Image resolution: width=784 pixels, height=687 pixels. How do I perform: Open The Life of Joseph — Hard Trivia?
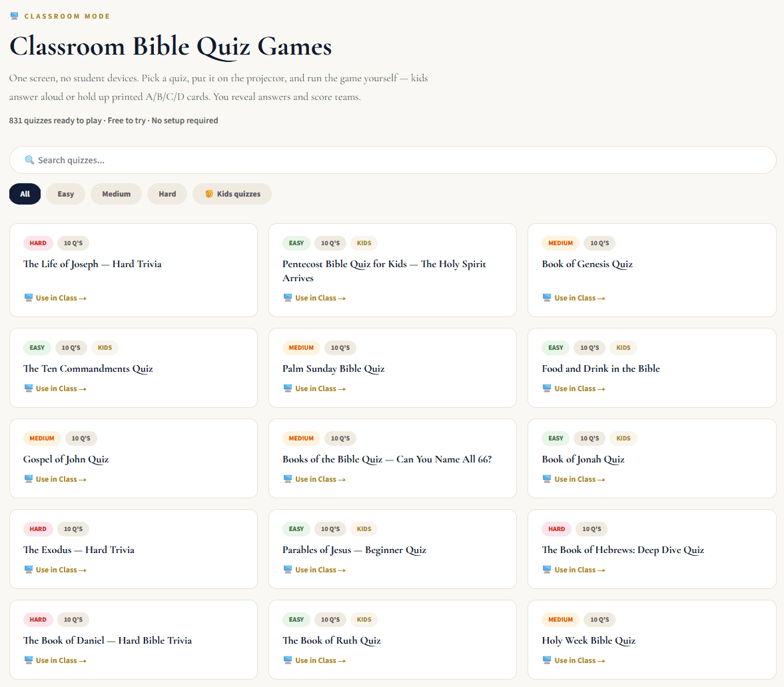pyautogui.click(x=93, y=264)
